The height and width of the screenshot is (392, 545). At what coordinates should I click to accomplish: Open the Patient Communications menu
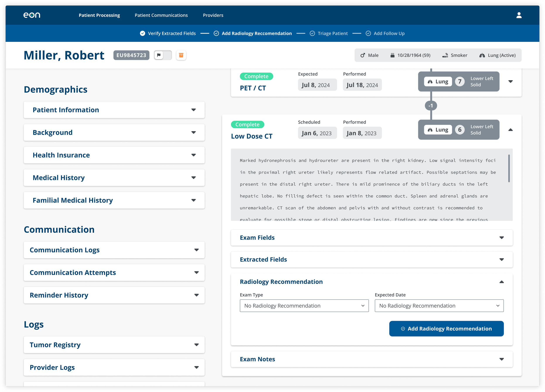[x=161, y=15]
